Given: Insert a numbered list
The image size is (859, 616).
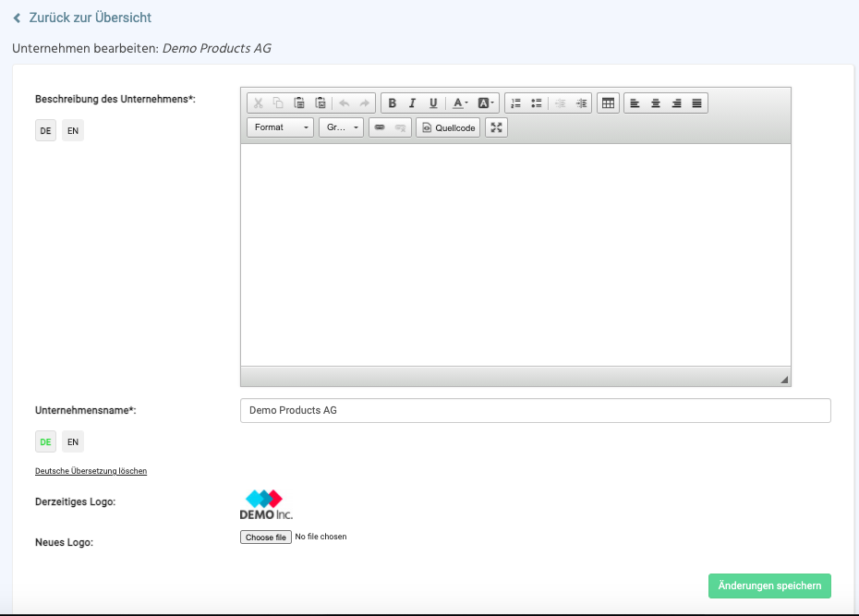Looking at the screenshot, I should pyautogui.click(x=516, y=103).
